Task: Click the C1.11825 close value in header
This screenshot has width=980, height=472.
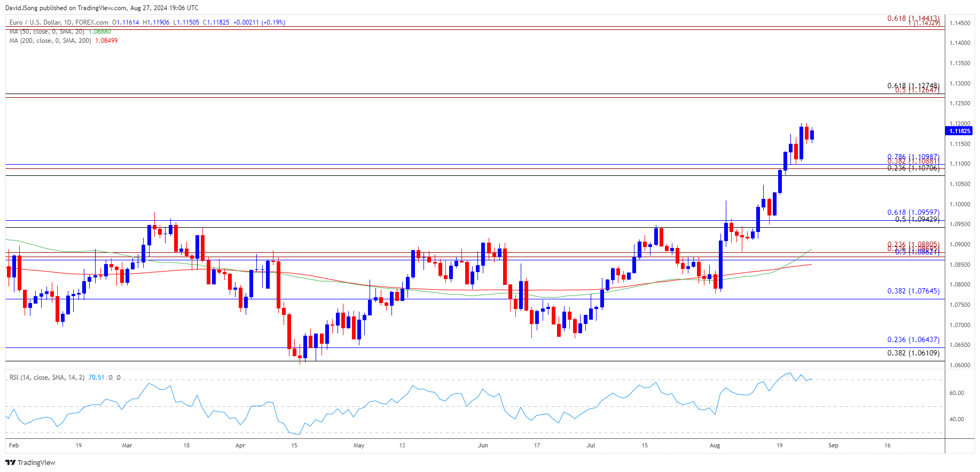Action: tap(216, 22)
